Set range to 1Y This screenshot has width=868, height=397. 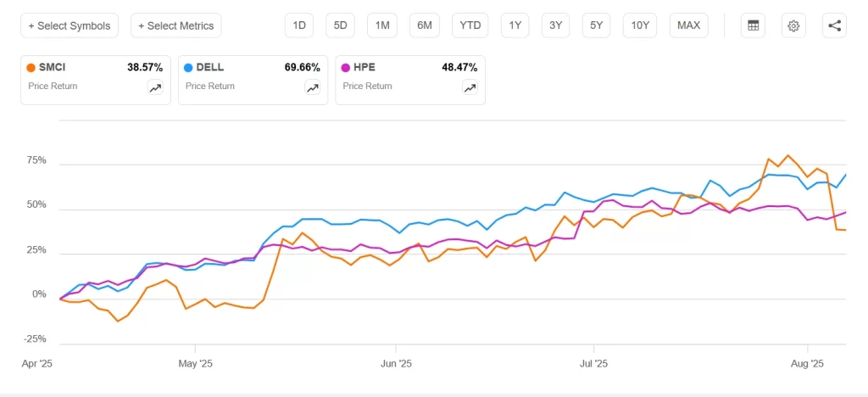pos(515,25)
